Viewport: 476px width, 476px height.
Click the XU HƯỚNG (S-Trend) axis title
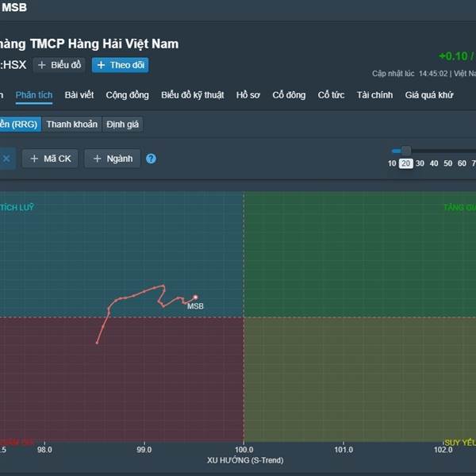245,460
